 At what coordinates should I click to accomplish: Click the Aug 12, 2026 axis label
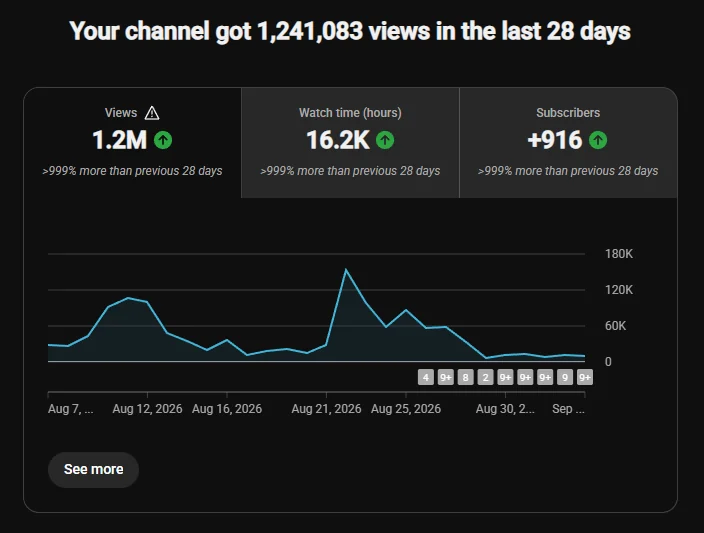(147, 409)
